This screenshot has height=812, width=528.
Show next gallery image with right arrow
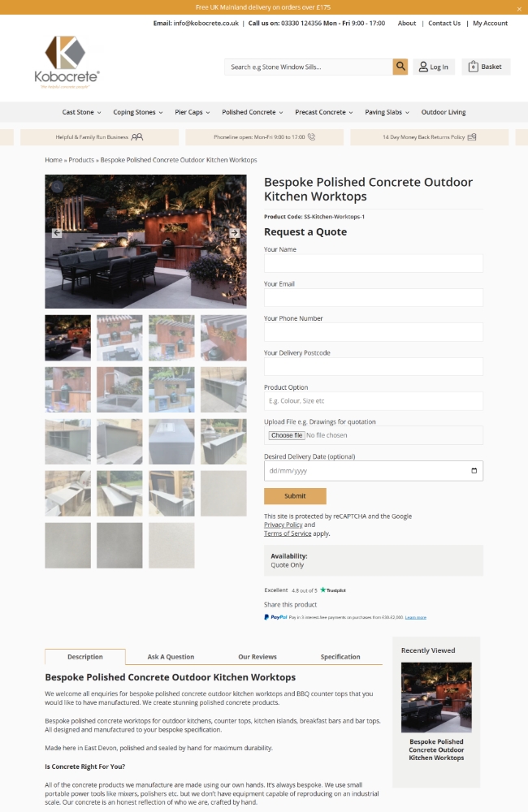point(234,233)
